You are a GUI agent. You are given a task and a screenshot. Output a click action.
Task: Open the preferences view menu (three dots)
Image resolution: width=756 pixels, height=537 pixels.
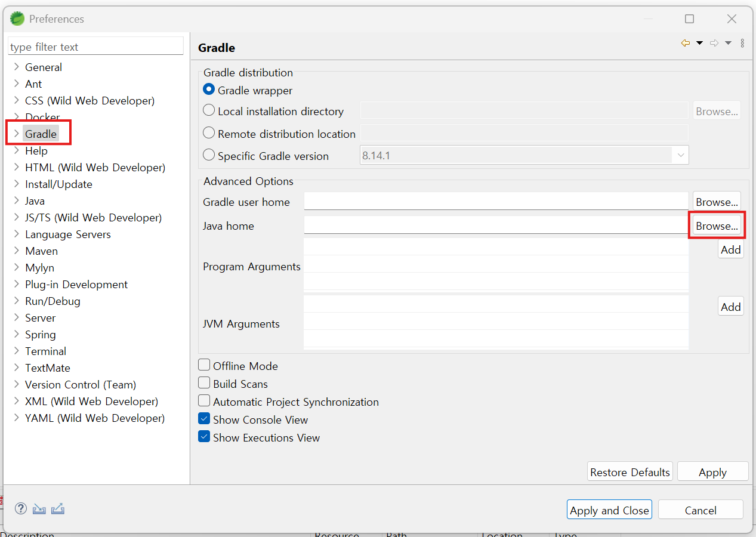pos(742,43)
